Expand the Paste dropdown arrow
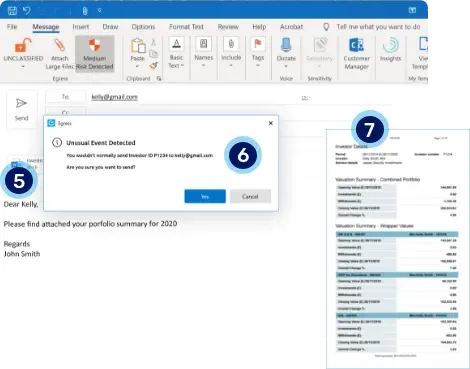Viewport: 470px width, 369px height. coord(137,66)
